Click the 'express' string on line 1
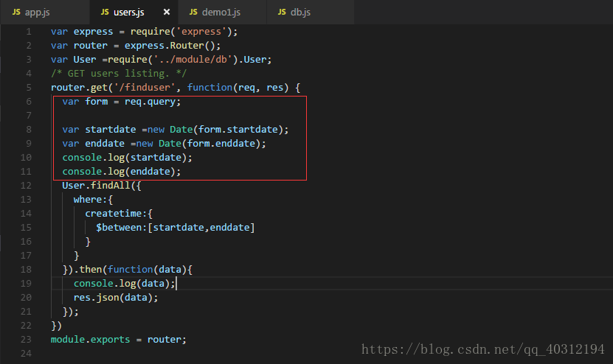Viewport: 613px width, 364px height. point(201,32)
